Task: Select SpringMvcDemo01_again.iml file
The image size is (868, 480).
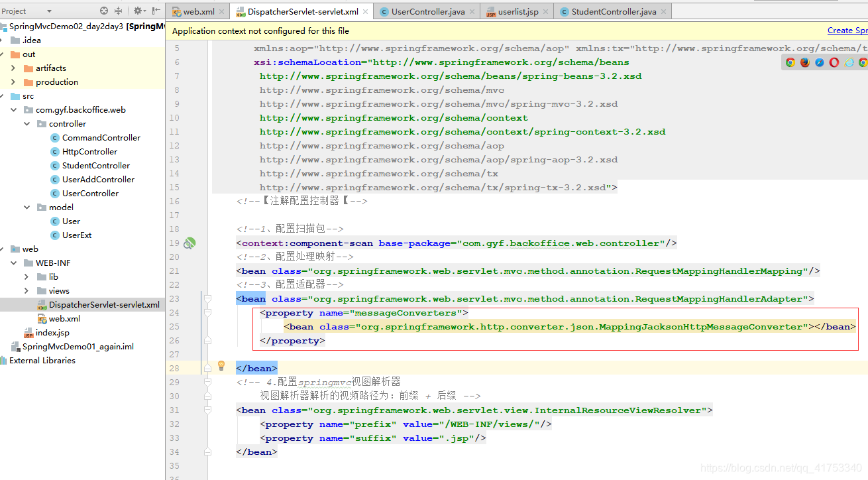Action: point(78,347)
